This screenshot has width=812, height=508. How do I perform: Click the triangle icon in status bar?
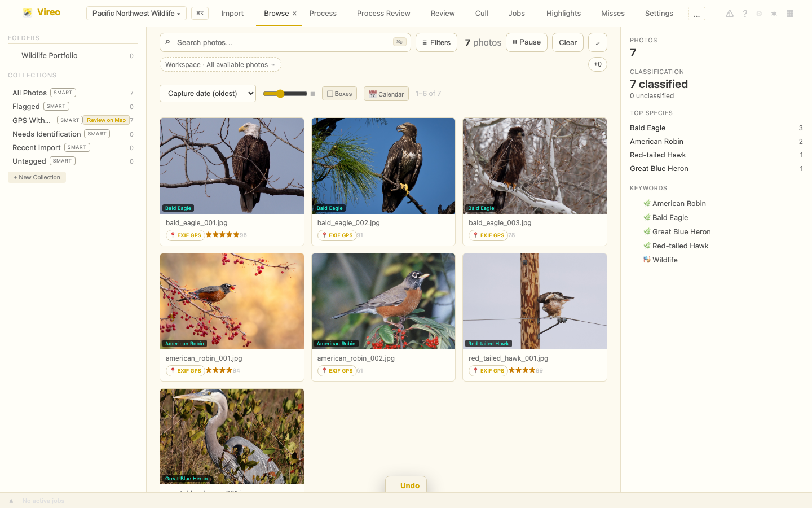[x=11, y=501]
